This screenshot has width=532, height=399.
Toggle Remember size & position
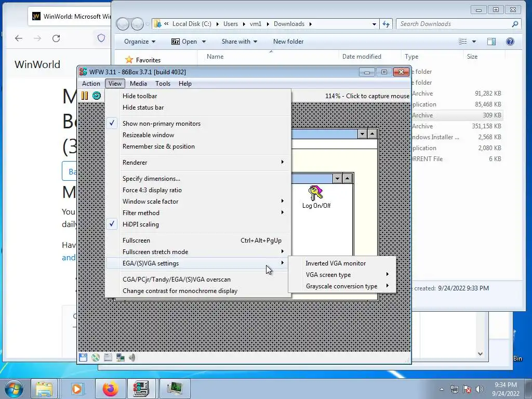click(x=198, y=147)
